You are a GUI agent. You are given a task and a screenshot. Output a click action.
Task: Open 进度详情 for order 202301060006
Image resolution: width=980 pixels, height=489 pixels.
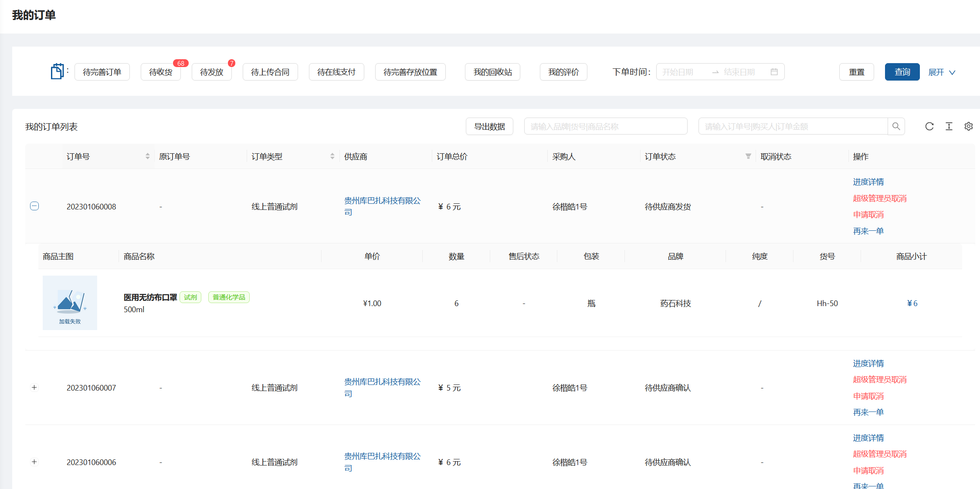tap(868, 438)
